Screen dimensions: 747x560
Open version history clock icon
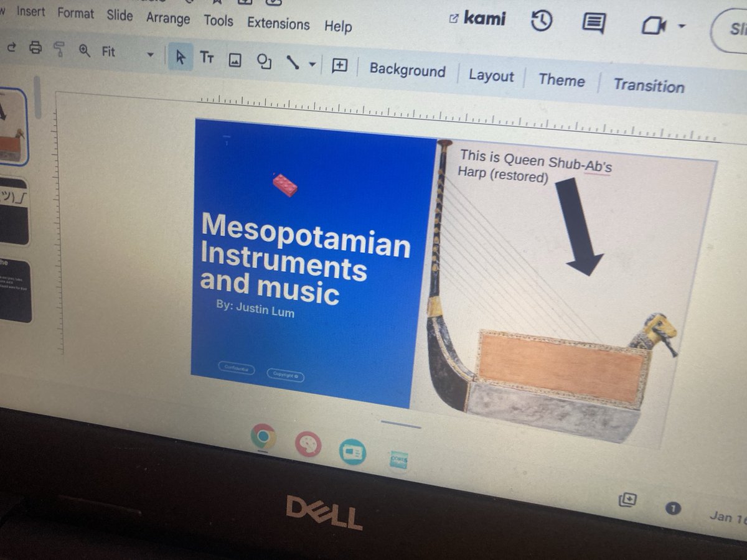tap(542, 21)
